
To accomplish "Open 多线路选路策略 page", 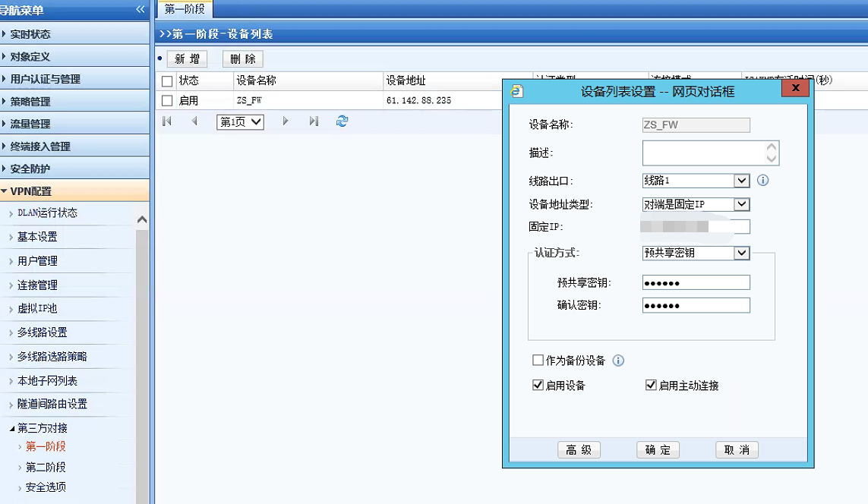I will tap(52, 357).
